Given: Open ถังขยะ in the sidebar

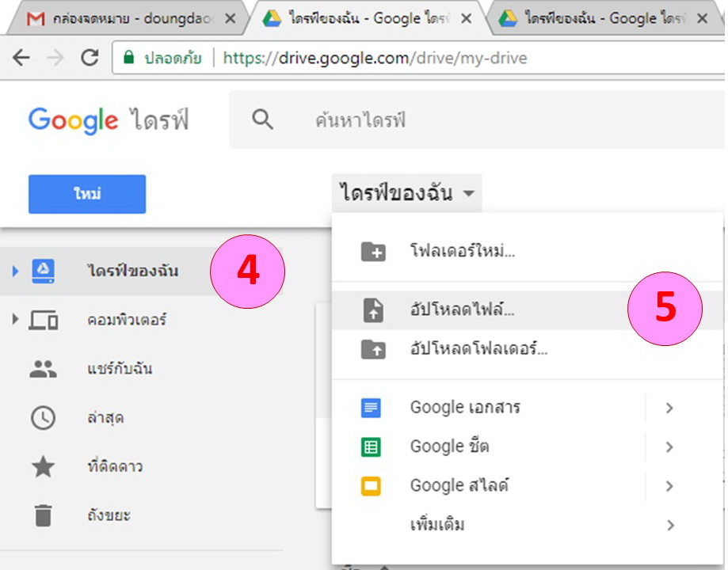Looking at the screenshot, I should [141, 515].
